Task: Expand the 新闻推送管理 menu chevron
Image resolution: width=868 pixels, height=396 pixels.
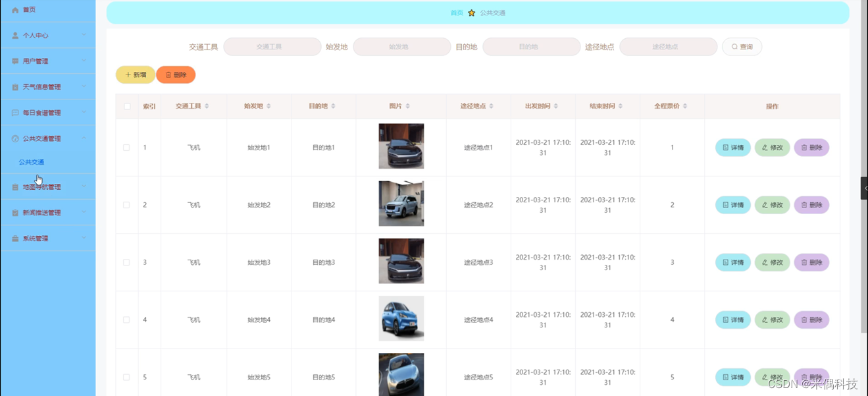Action: 84,212
